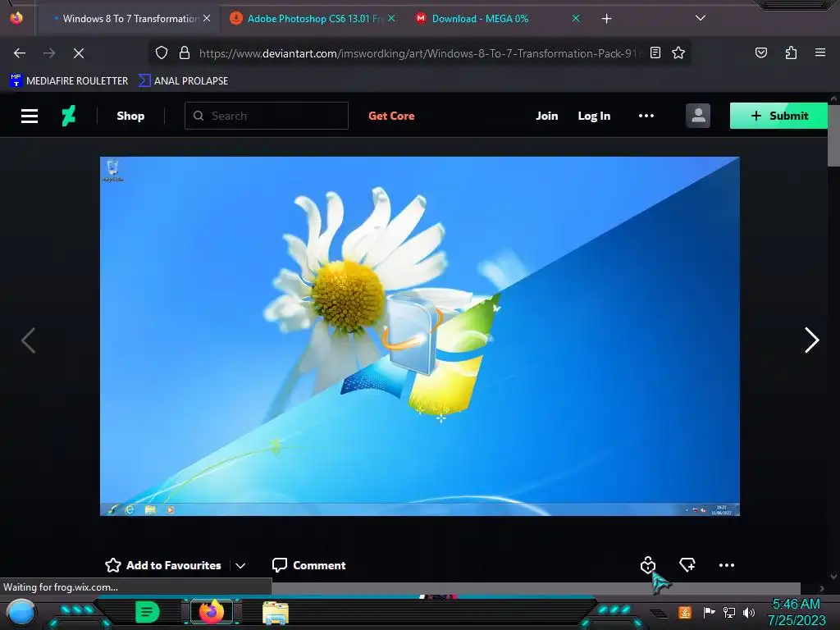Viewport: 840px width, 630px height.
Task: Click the site security padlock icon
Action: [185, 53]
